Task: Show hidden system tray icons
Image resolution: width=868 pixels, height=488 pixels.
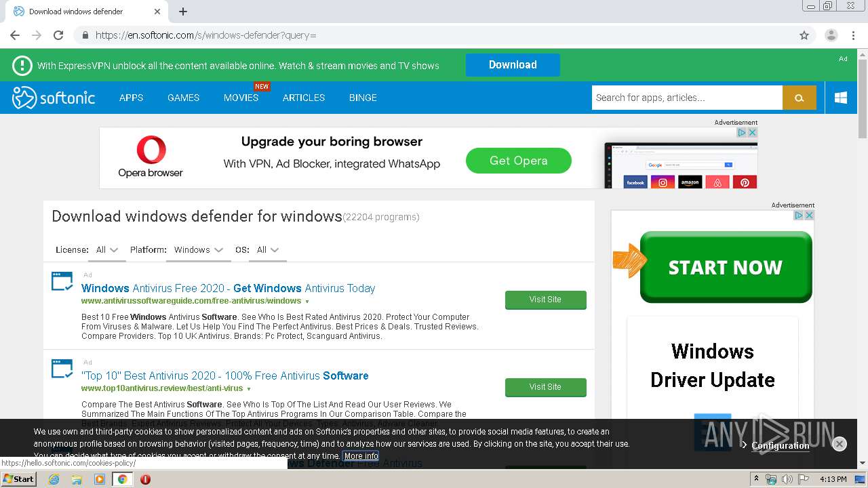Action: pyautogui.click(x=757, y=479)
